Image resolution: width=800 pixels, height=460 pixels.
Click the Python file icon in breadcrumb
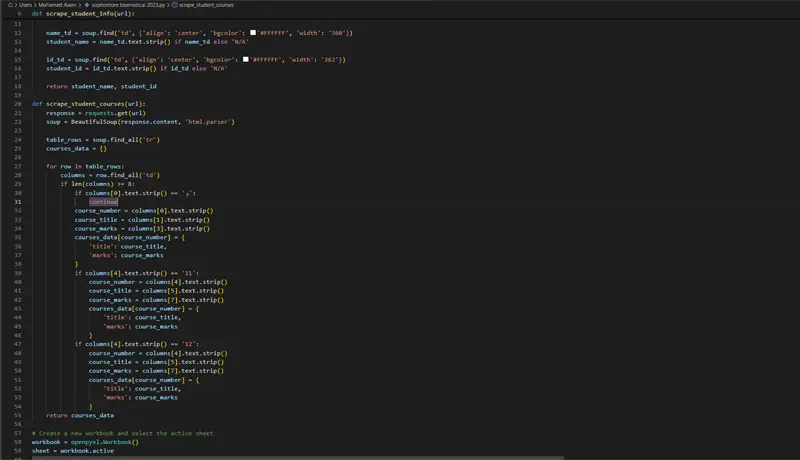point(86,5)
